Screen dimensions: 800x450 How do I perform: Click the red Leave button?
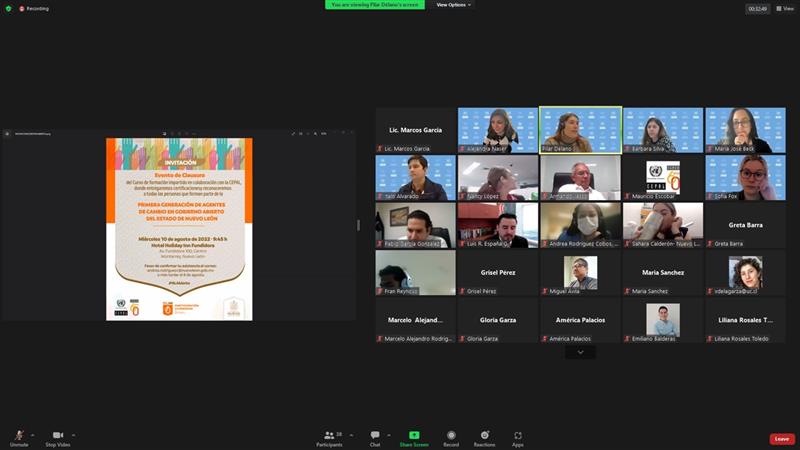click(x=782, y=439)
